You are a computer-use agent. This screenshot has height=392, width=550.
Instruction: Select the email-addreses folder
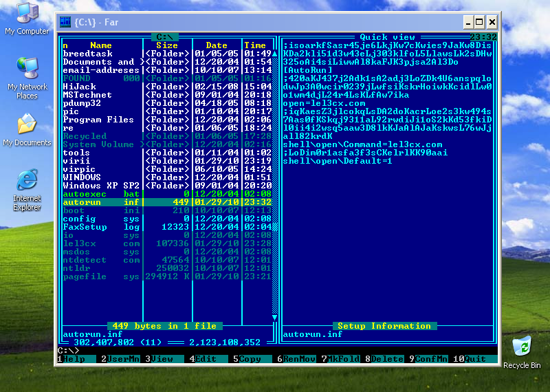click(x=167, y=70)
